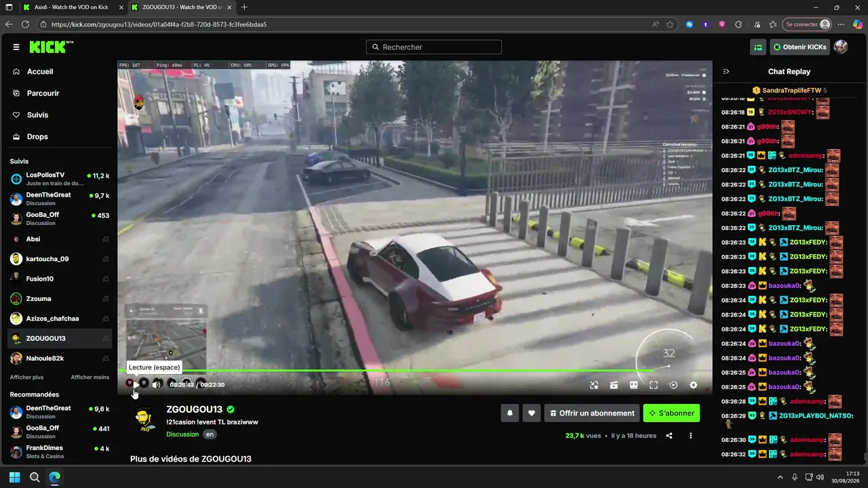The width and height of the screenshot is (868, 488).
Task: Click Afficher moins under followed channels
Action: 90,378
